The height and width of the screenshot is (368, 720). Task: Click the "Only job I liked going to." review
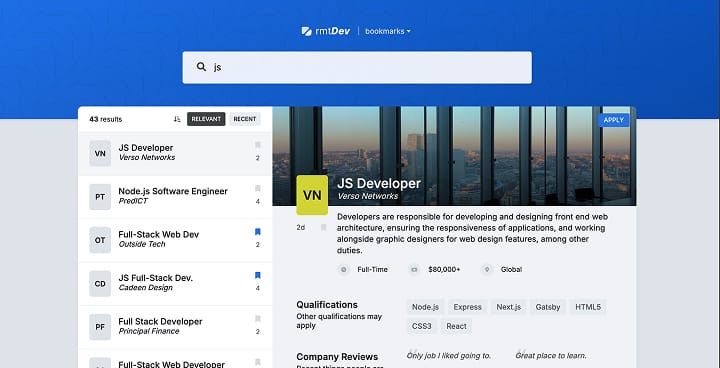449,356
